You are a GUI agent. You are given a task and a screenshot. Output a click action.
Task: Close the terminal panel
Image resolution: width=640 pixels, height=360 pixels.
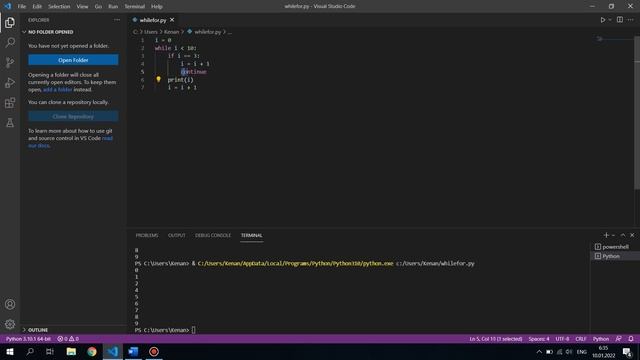click(x=632, y=235)
